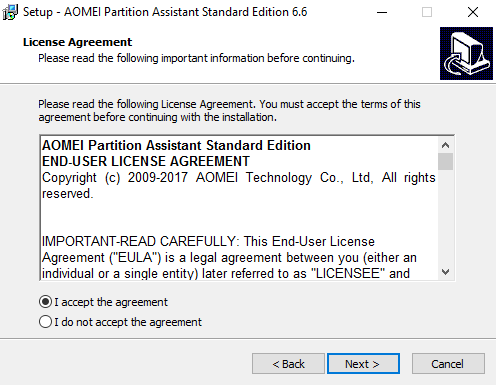This screenshot has height=385, width=496.
Task: Close the AOMEI setup window
Action: tap(473, 12)
